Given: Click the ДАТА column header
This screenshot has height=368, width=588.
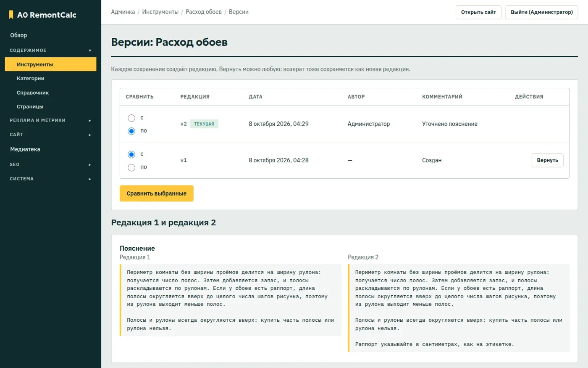Looking at the screenshot, I should [x=255, y=97].
